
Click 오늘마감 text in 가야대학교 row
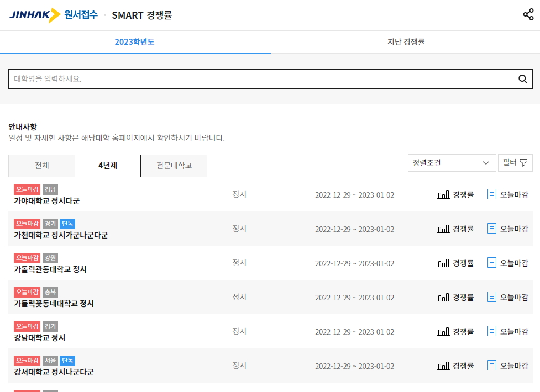[x=514, y=195]
